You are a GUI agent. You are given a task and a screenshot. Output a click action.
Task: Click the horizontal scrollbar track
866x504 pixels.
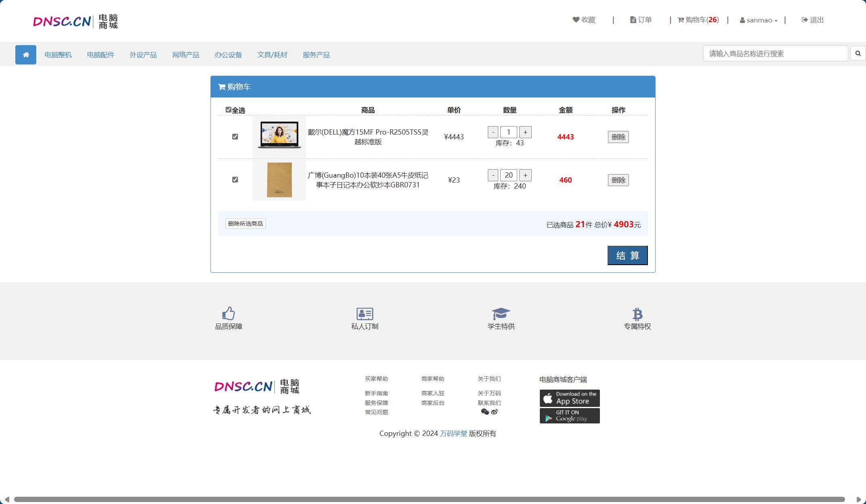pyautogui.click(x=429, y=500)
